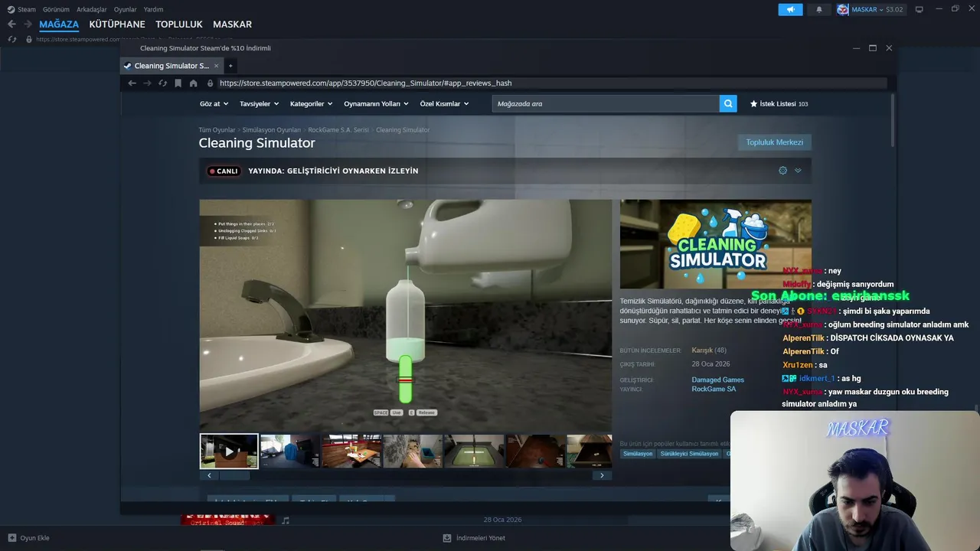The image size is (980, 551).
Task: Open the notifications bell
Action: click(818, 9)
